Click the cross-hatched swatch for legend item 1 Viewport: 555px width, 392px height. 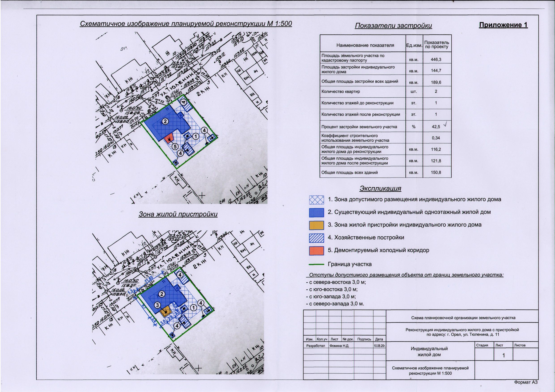(316, 200)
